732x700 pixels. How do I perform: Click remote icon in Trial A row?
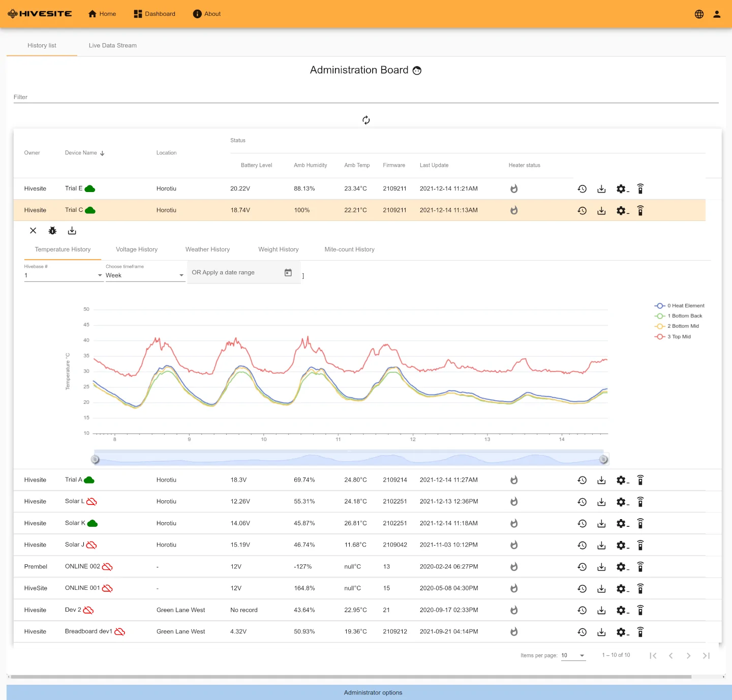tap(640, 480)
